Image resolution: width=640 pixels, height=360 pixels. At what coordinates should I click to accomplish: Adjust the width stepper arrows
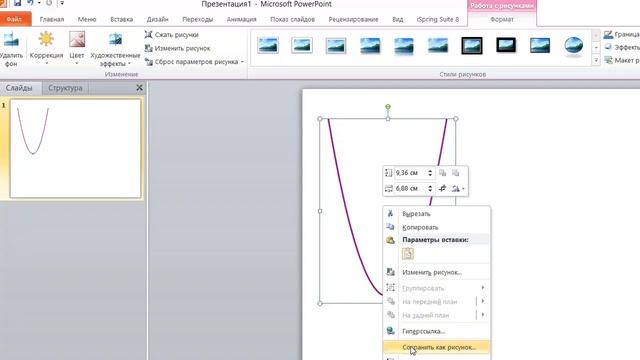pyautogui.click(x=430, y=189)
